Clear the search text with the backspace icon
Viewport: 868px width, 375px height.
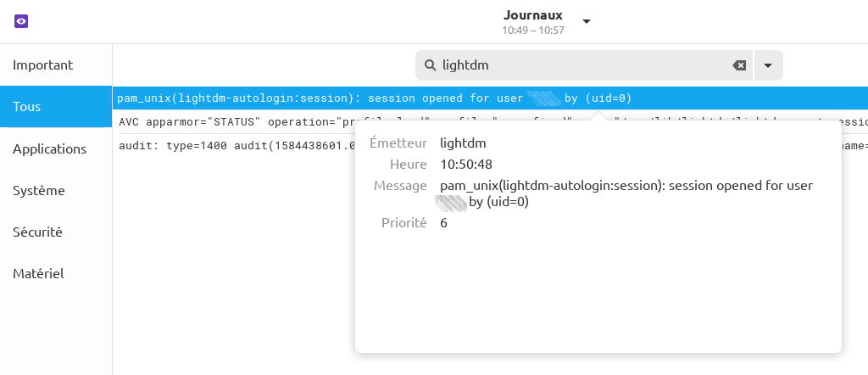pyautogui.click(x=739, y=65)
